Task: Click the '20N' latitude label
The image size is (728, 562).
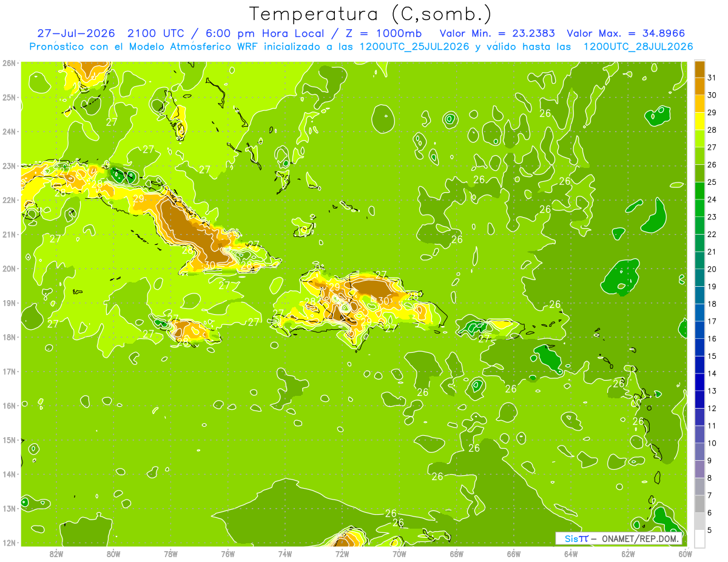Action: pyautogui.click(x=10, y=269)
